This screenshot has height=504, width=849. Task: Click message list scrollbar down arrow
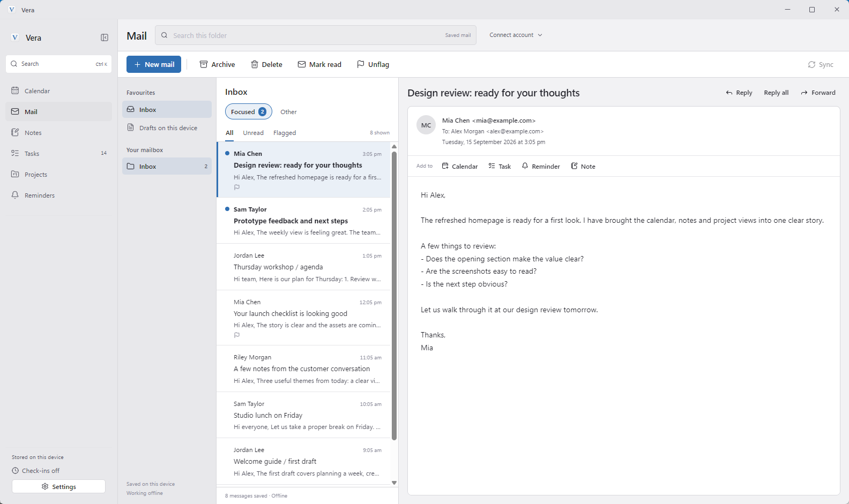(x=394, y=483)
